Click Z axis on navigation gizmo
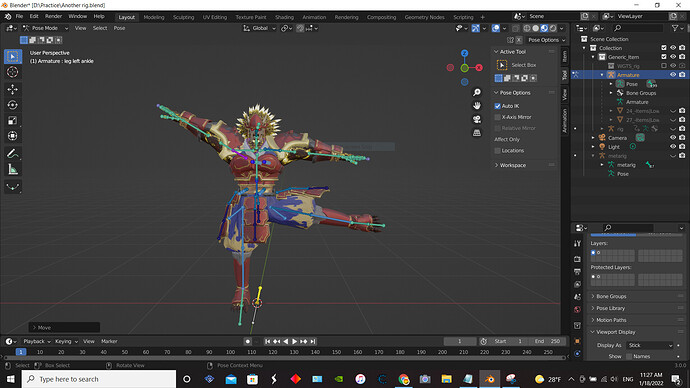 click(x=465, y=53)
